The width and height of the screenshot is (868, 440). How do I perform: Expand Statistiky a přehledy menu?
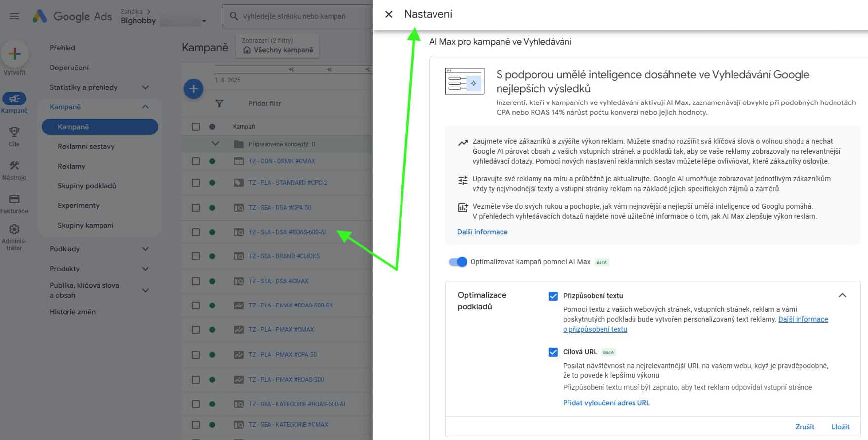pyautogui.click(x=145, y=87)
